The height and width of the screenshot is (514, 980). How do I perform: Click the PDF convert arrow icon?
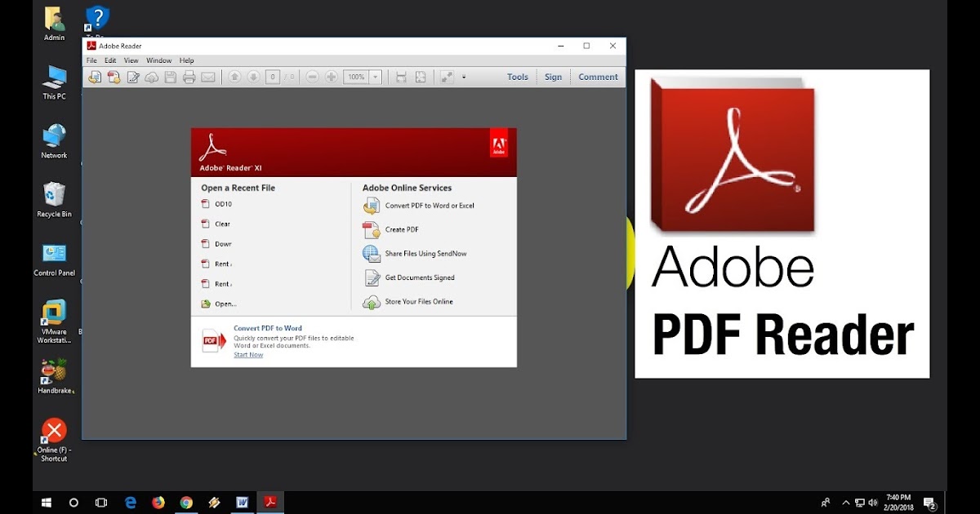(214, 341)
